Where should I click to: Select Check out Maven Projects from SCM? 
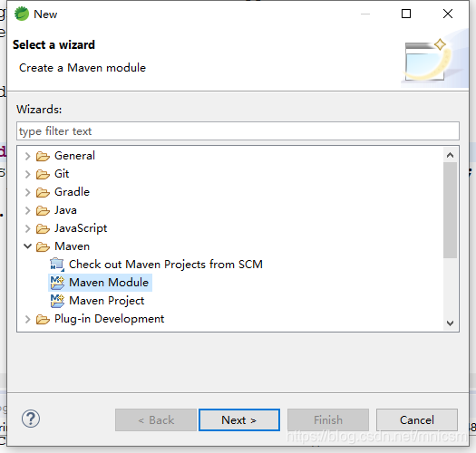166,265
